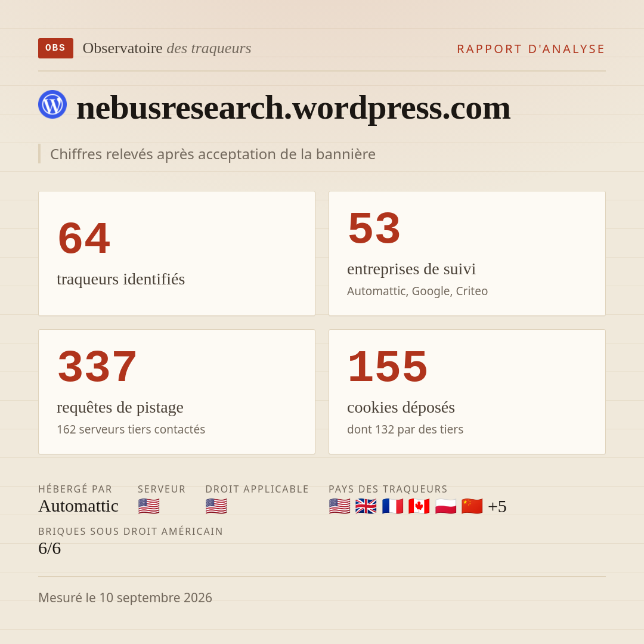The width and height of the screenshot is (644, 644).
Task: Click 'Chiffres relevés après acceptation de la bannière'
Action: pos(213,154)
